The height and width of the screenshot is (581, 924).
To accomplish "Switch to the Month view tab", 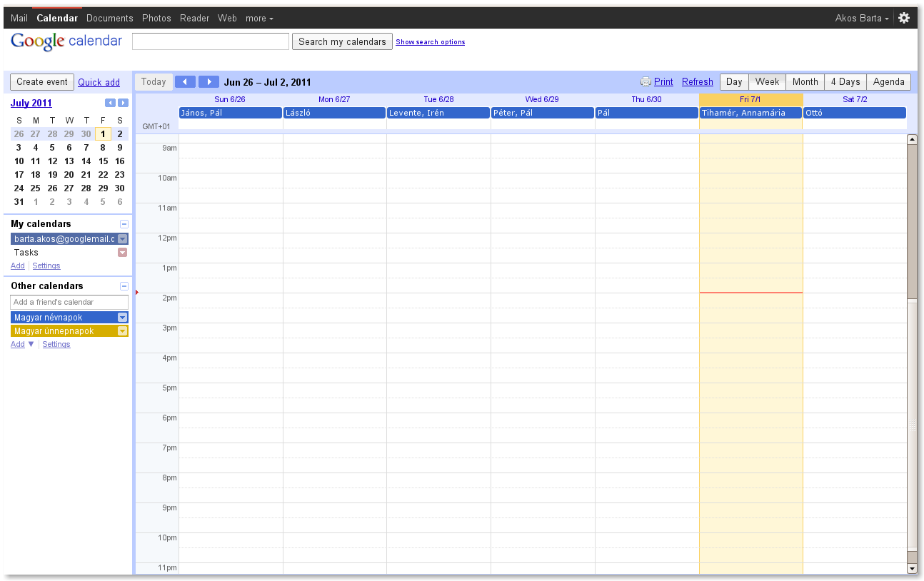I will (x=805, y=81).
